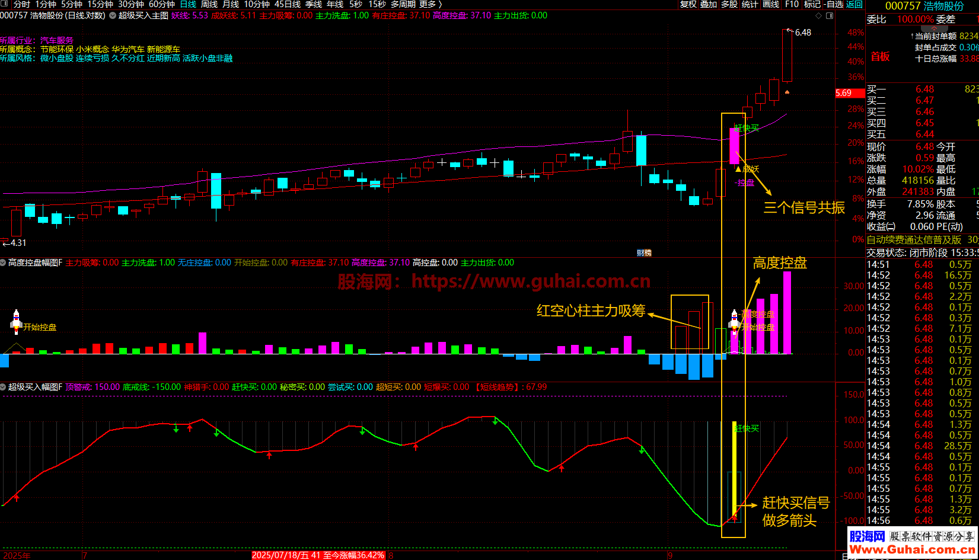
Task: Click the 近期新高 style label
Action: (x=164, y=58)
